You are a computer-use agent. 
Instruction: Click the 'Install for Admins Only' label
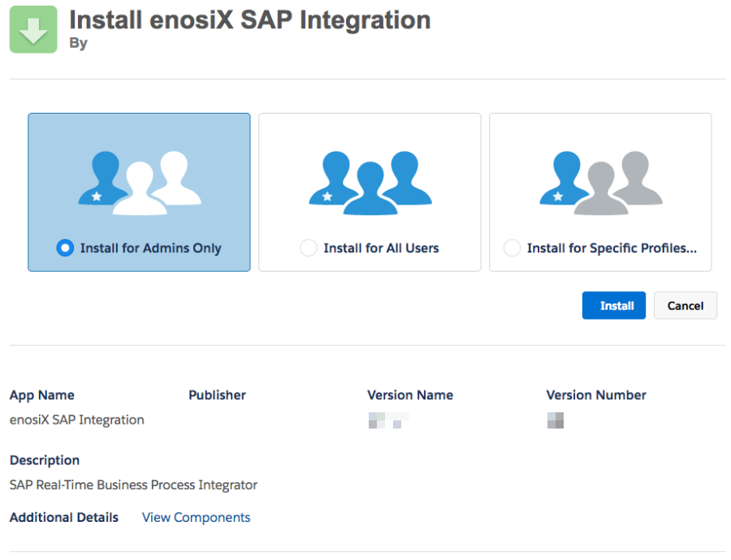pyautogui.click(x=150, y=248)
